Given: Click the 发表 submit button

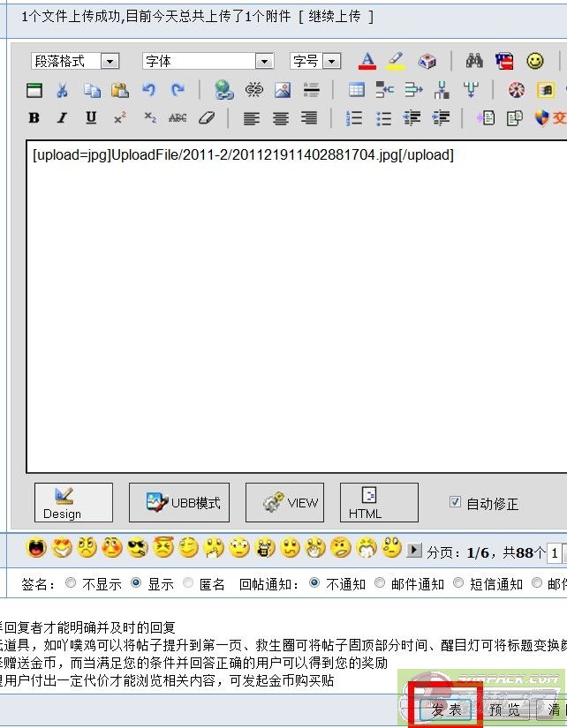Looking at the screenshot, I should point(446,710).
